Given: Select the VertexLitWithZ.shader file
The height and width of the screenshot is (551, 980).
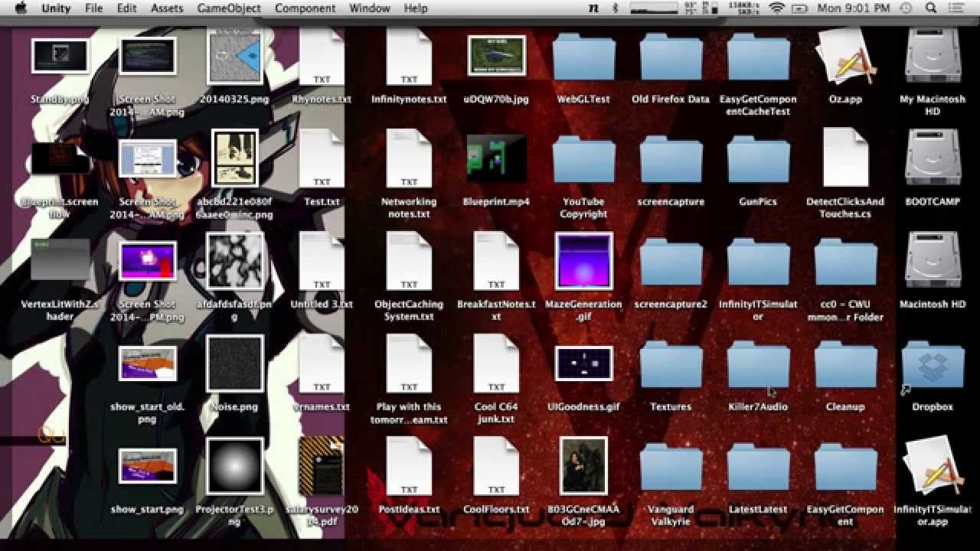Looking at the screenshot, I should pyautogui.click(x=60, y=261).
